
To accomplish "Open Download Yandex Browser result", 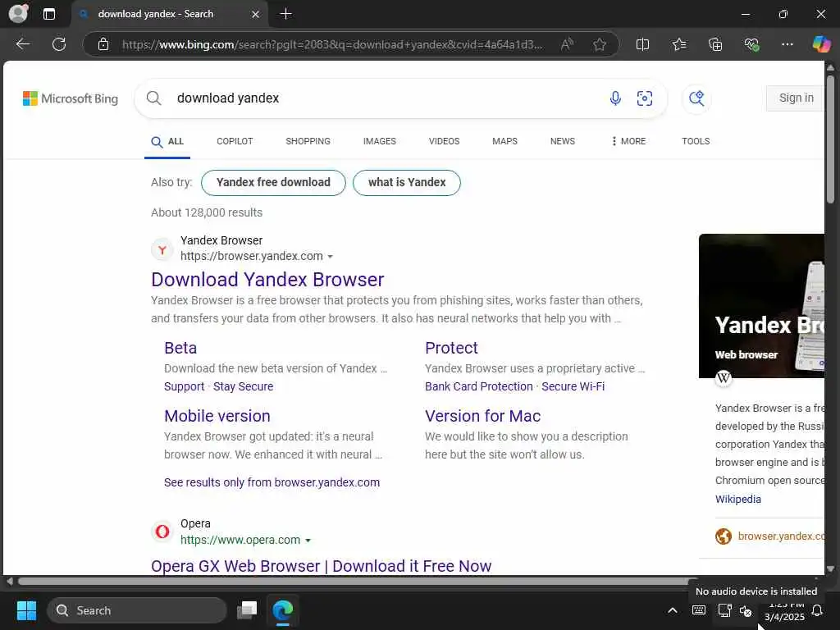I will tap(267, 280).
